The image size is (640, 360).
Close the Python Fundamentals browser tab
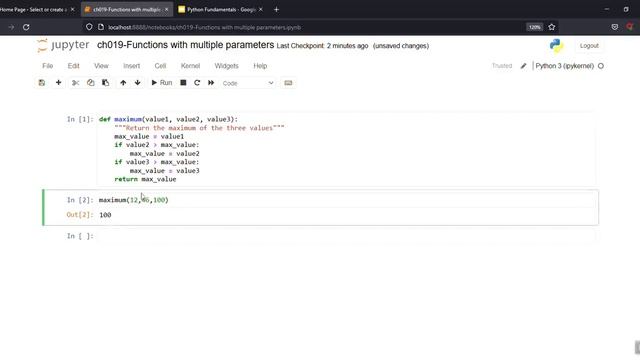click(261, 9)
